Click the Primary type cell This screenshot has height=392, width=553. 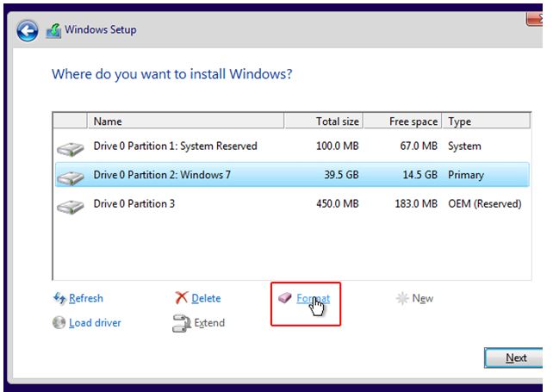466,175
